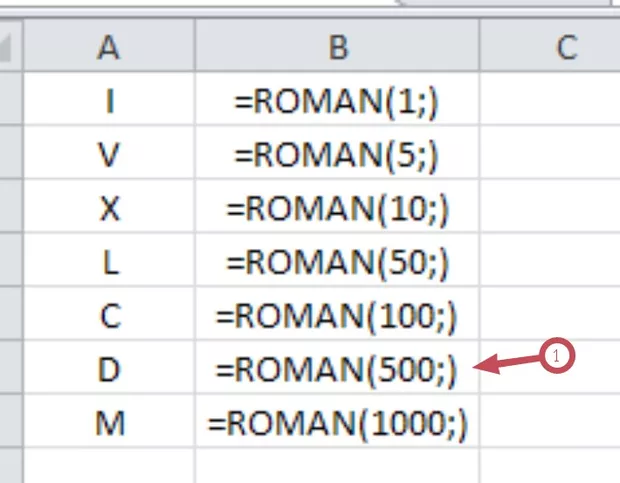Click the =ROMAN(10;) formula cell

click(x=337, y=208)
